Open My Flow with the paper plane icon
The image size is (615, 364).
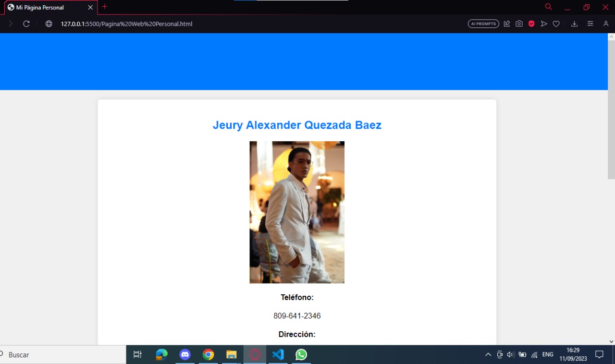[x=543, y=24]
